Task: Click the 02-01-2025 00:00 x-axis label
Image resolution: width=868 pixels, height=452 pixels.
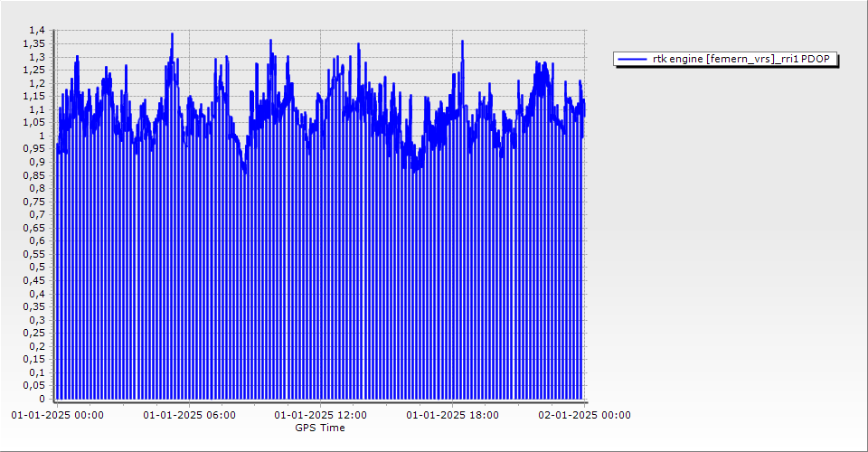Action: point(584,416)
